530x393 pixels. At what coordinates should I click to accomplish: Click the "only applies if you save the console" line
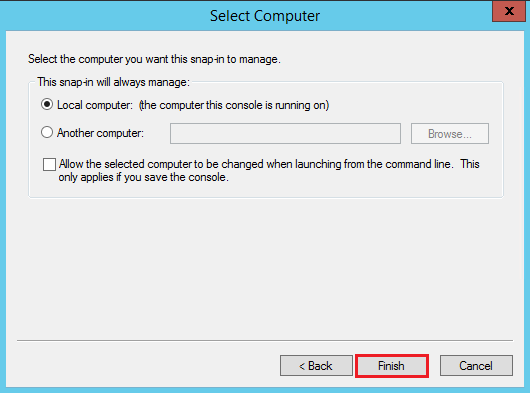tap(143, 177)
